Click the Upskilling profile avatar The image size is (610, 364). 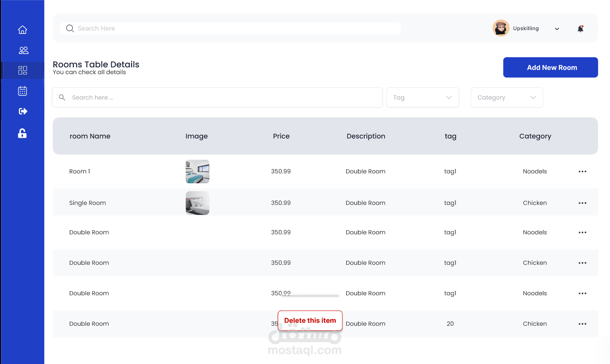[x=501, y=28]
